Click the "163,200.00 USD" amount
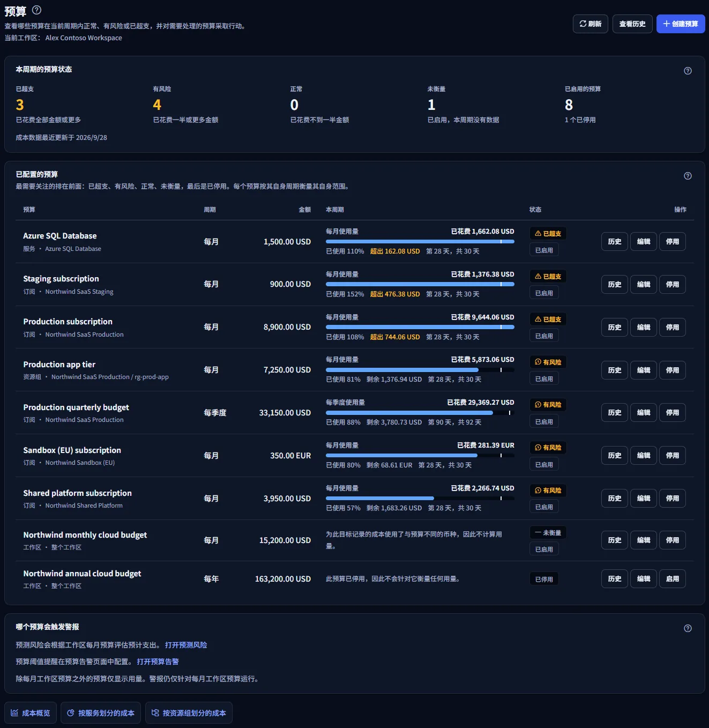Image resolution: width=709 pixels, height=728 pixels. click(283, 579)
